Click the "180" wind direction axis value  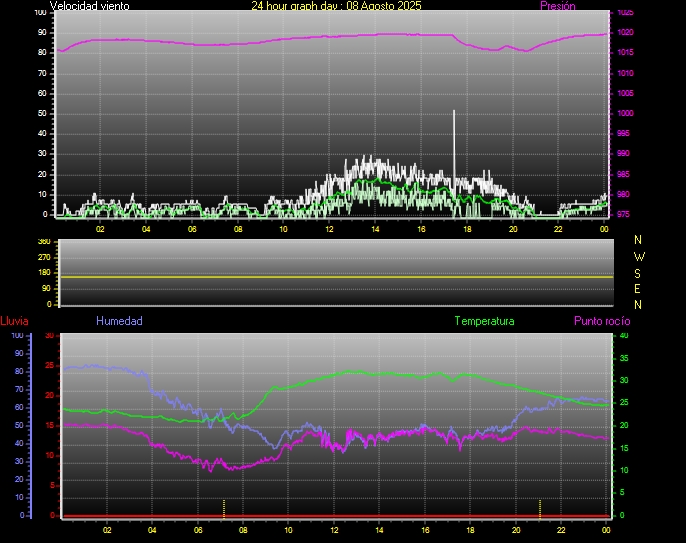(44, 273)
